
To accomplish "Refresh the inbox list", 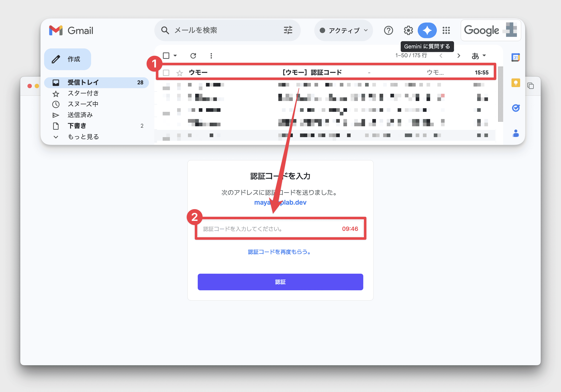I will [193, 56].
